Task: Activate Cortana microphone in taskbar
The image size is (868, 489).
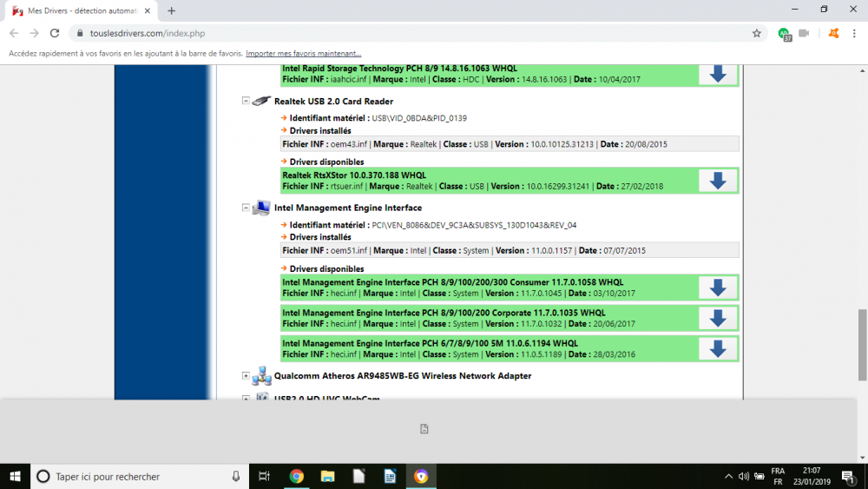Action: click(x=236, y=476)
